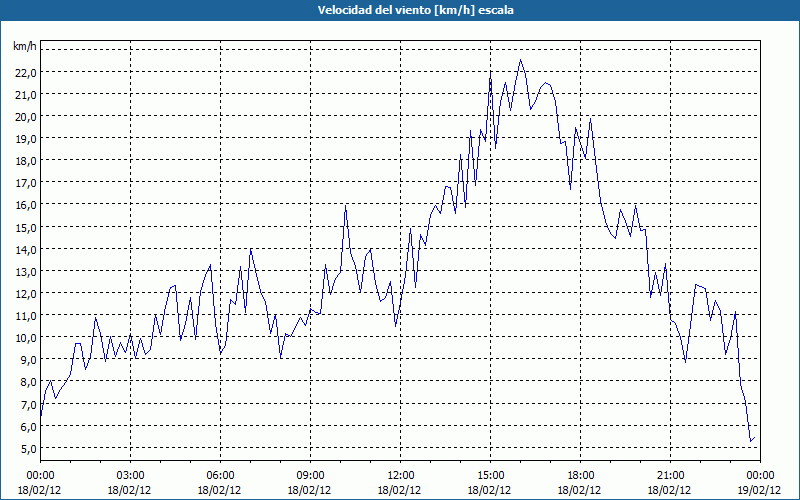This screenshot has height=500, width=800.
Task: Select the '22,0' y-axis label
Action: 26,73
